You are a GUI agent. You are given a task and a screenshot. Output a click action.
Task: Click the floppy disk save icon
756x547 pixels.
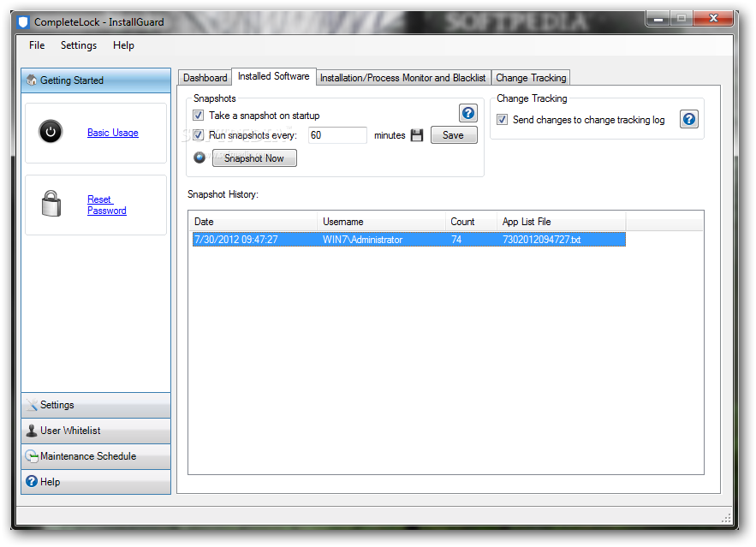coord(417,135)
